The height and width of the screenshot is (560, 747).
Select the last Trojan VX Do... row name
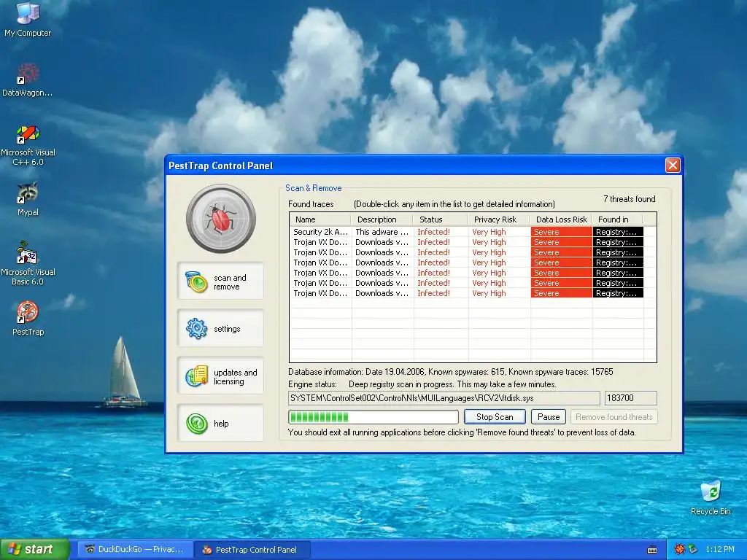coord(320,293)
